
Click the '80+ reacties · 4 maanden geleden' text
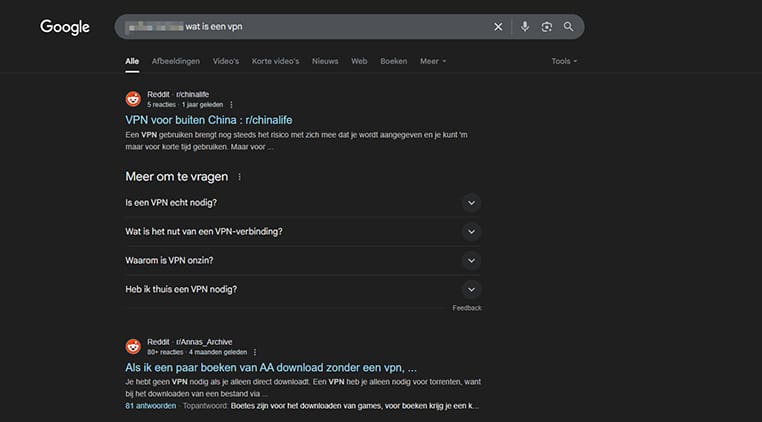197,352
